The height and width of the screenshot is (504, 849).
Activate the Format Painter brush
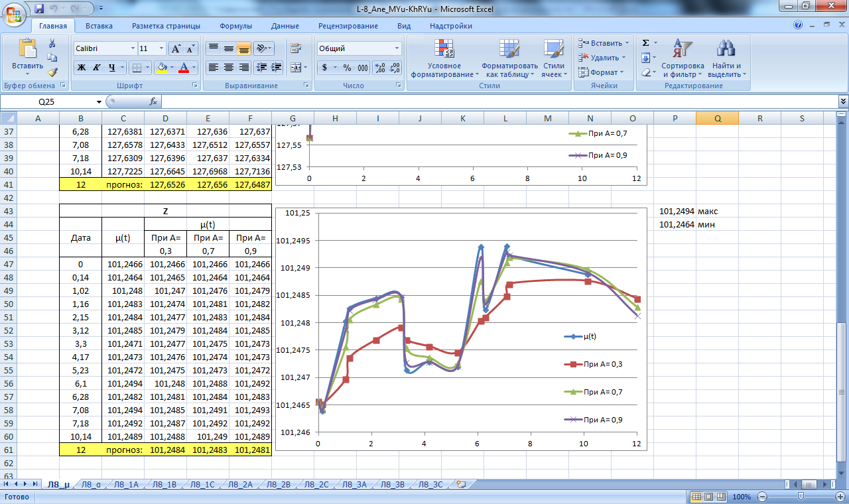[52, 72]
